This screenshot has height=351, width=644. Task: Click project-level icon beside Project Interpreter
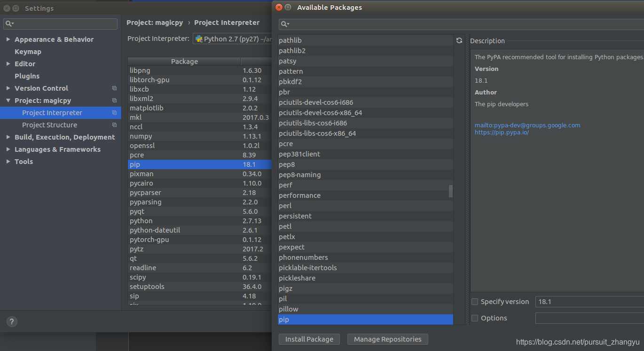point(114,113)
